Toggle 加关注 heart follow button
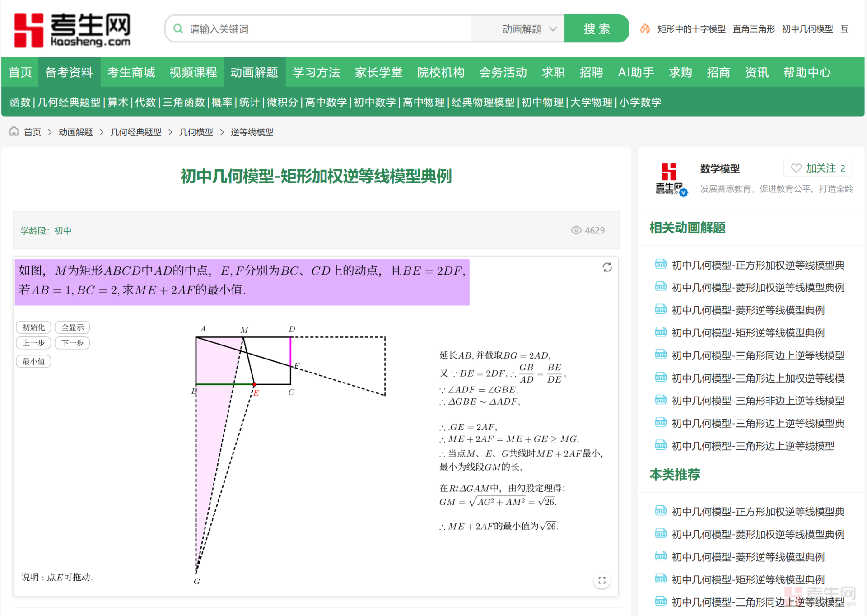867x616 pixels. pyautogui.click(x=817, y=168)
